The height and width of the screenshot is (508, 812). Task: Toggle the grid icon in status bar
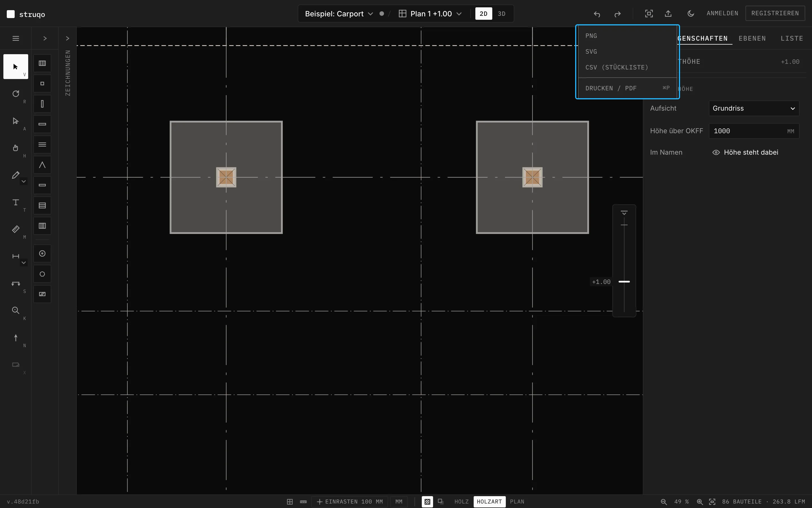pyautogui.click(x=290, y=502)
